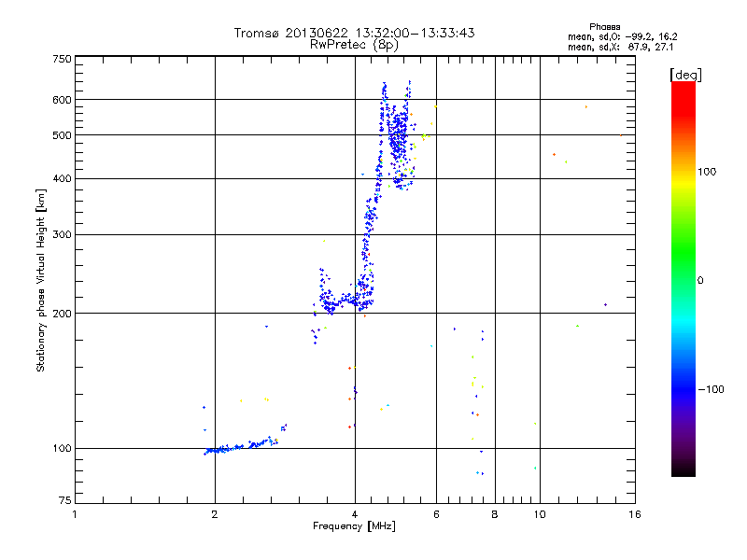
Task: Click the '[deg]' colorbar unit label
Action: 685,75
